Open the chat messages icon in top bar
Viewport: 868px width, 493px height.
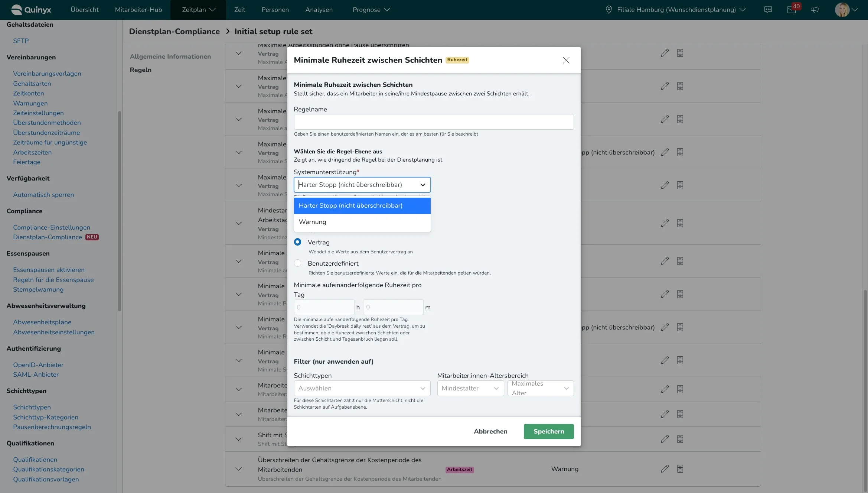pos(768,10)
